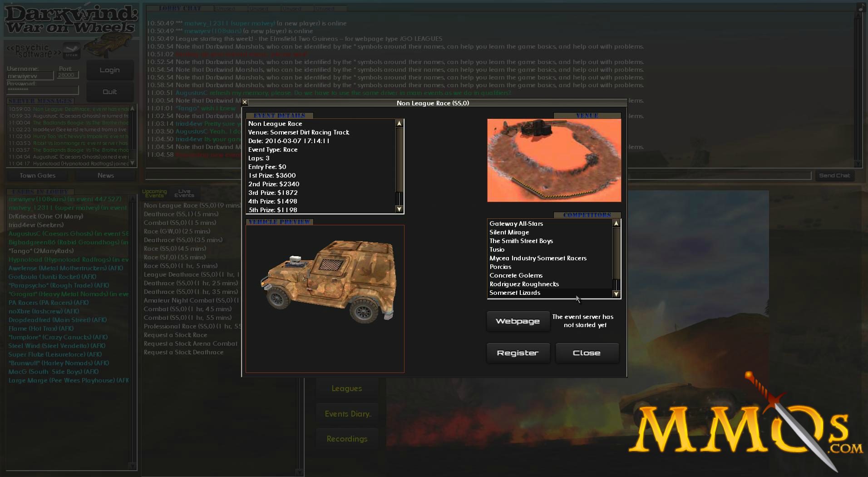Click the 1st Prize: $3600 line
The image size is (868, 477).
272,175
